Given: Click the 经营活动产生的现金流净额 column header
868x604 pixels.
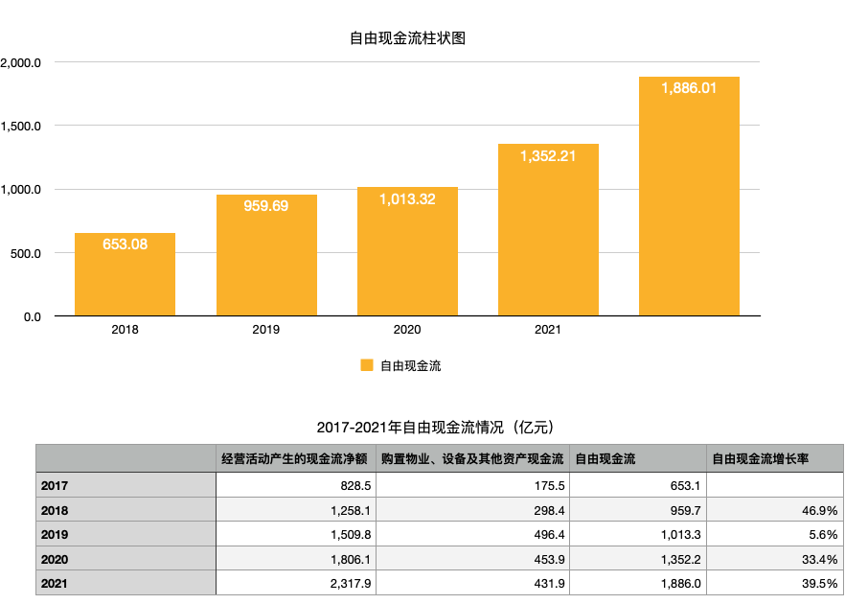Looking at the screenshot, I should point(295,459).
